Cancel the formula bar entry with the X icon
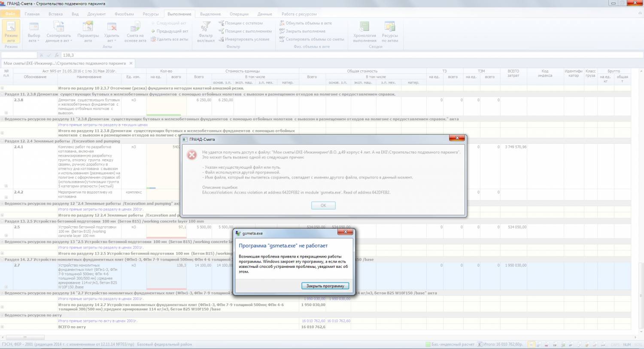Screen dimensions: 644x349 point(42,55)
